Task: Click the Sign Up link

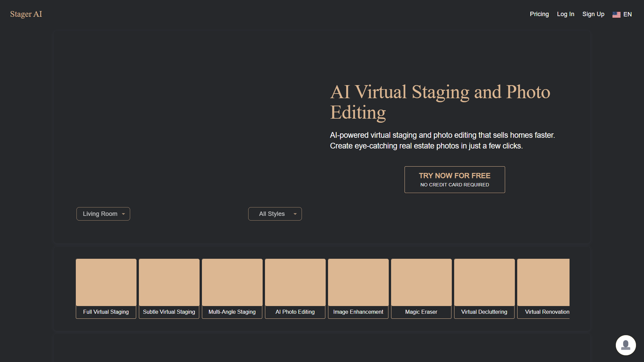Action: 593,14
